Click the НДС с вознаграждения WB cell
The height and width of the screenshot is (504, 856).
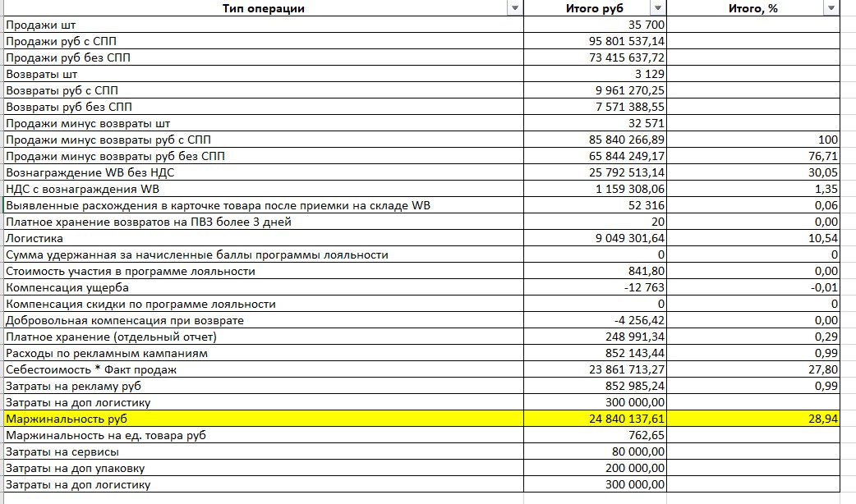[264, 189]
